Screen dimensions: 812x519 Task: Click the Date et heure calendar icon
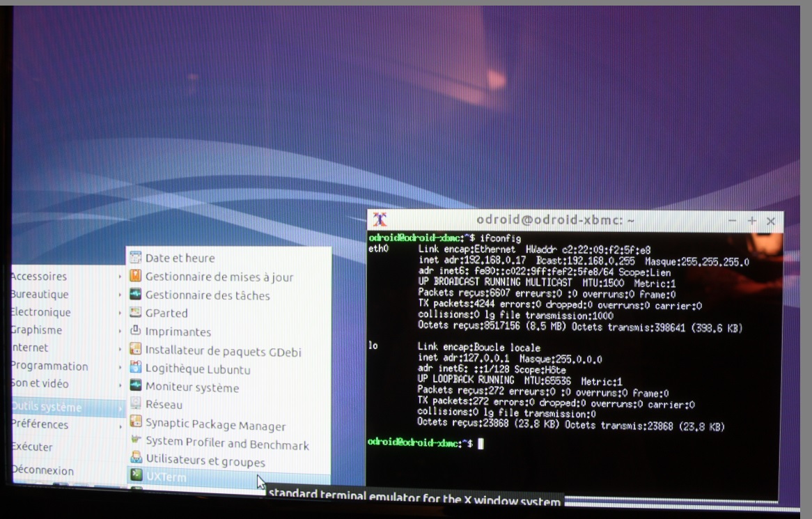coord(136,258)
